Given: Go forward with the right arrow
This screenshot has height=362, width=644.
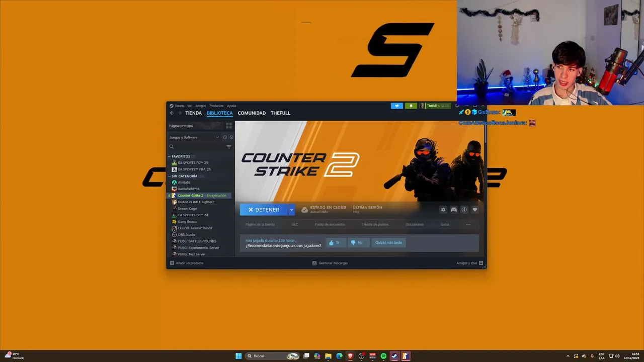Looking at the screenshot, I should pyautogui.click(x=179, y=113).
